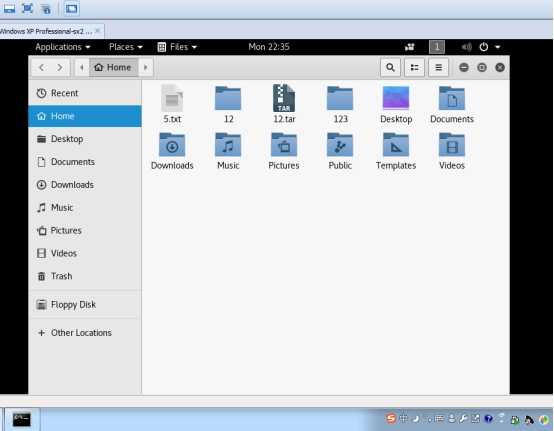
Task: Open the Music folder in file grid
Action: (x=228, y=150)
